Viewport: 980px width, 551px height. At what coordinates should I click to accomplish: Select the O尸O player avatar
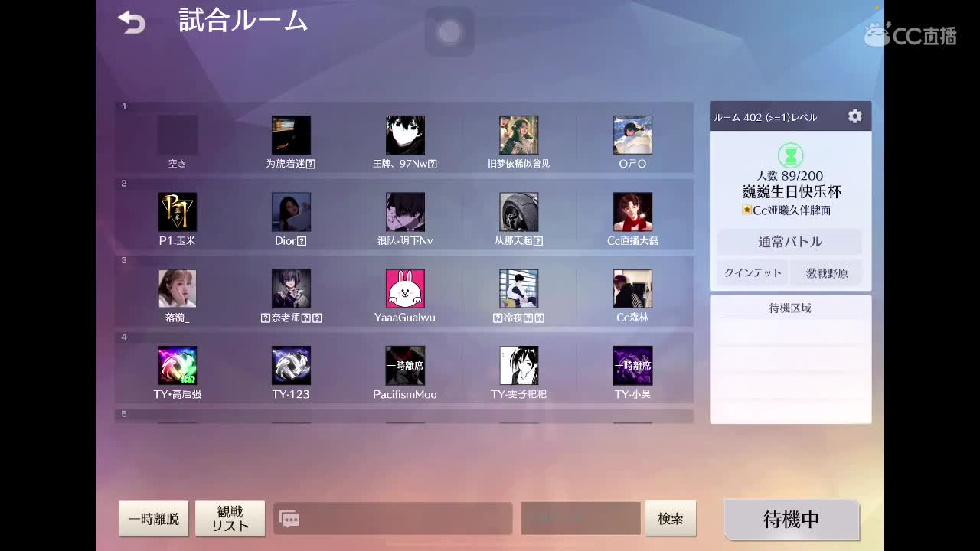coord(632,135)
